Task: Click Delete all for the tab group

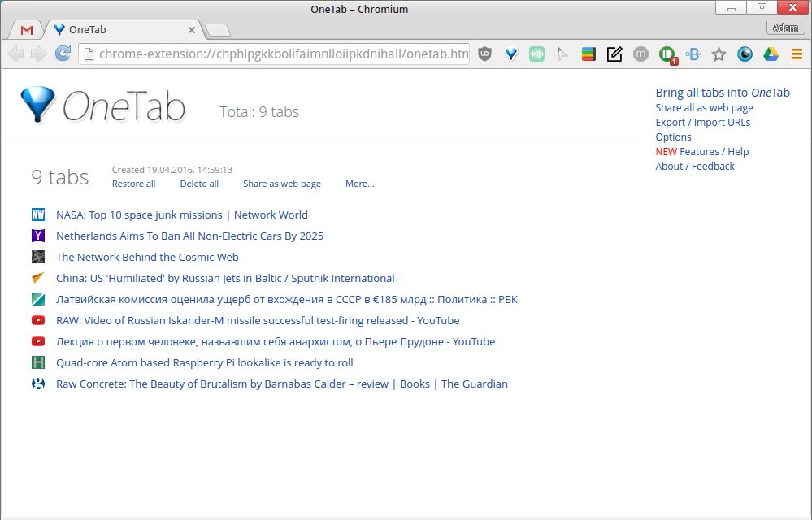Action: 199,184
